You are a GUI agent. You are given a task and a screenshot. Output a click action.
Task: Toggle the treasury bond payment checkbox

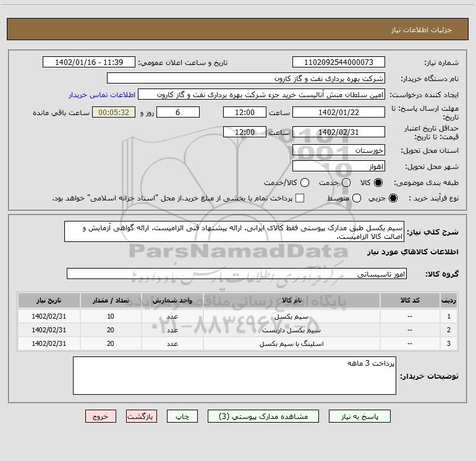point(300,199)
